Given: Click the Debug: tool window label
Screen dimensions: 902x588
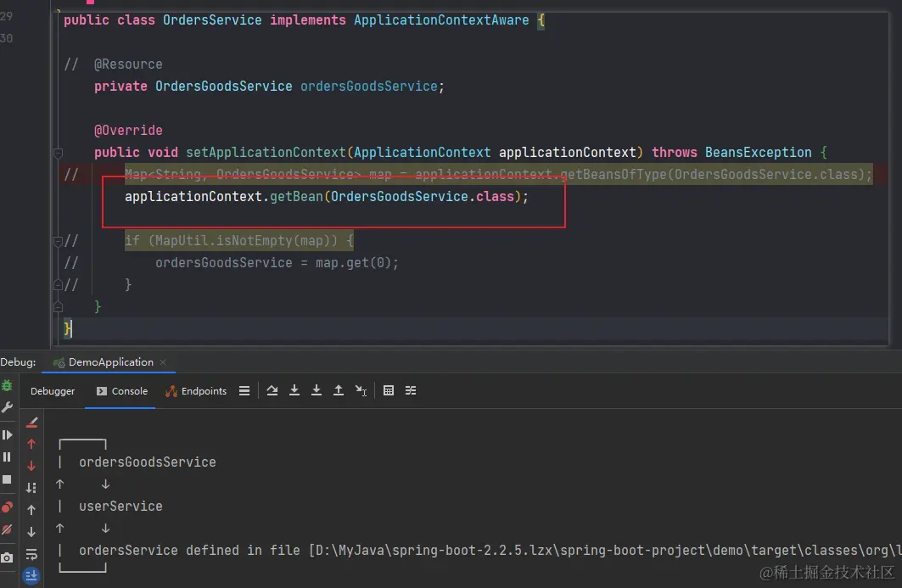Looking at the screenshot, I should pyautogui.click(x=18, y=362).
